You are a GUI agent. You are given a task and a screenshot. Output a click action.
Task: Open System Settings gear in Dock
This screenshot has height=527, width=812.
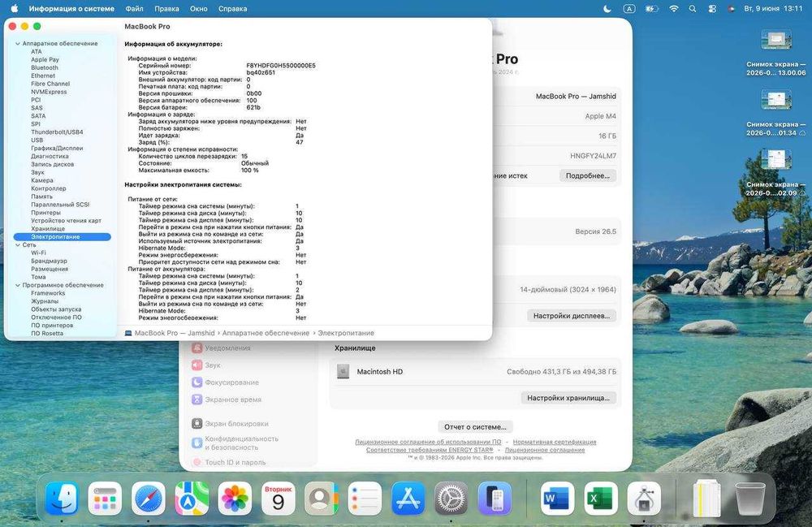[x=451, y=499]
